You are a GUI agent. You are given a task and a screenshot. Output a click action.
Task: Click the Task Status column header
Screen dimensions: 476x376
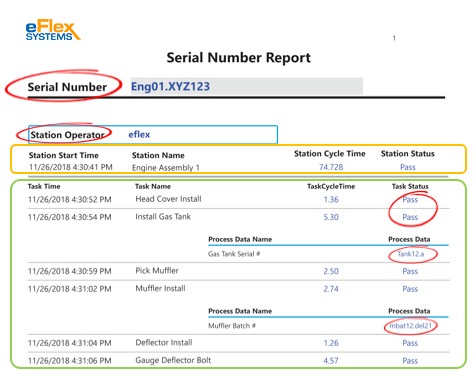(410, 186)
